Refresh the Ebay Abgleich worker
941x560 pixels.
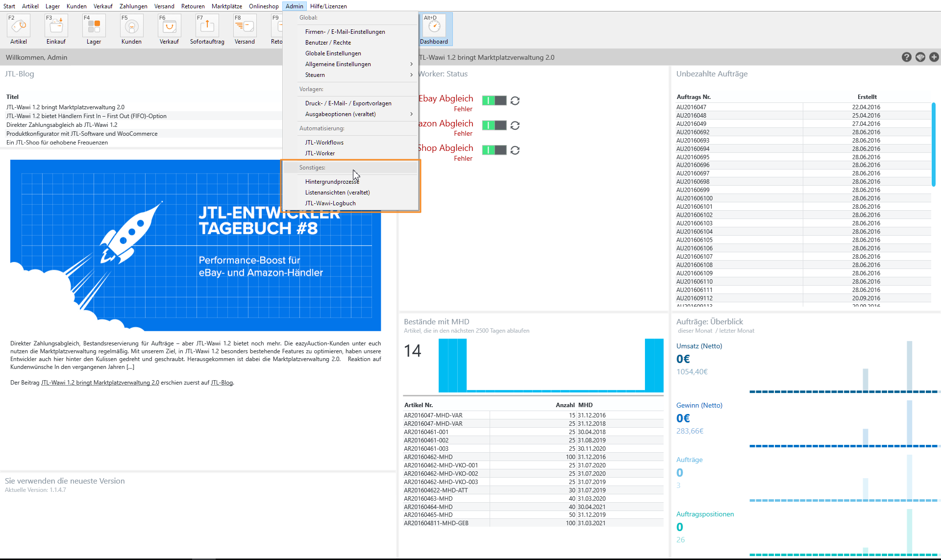click(x=515, y=101)
